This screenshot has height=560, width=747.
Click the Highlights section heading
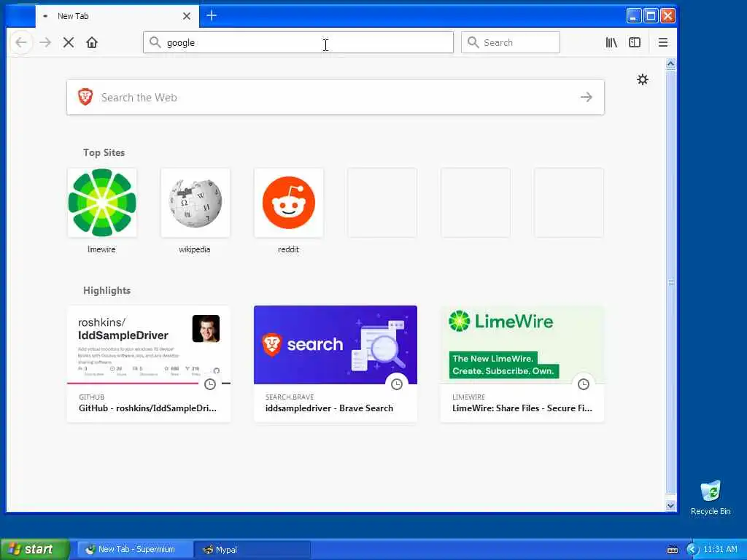click(107, 290)
